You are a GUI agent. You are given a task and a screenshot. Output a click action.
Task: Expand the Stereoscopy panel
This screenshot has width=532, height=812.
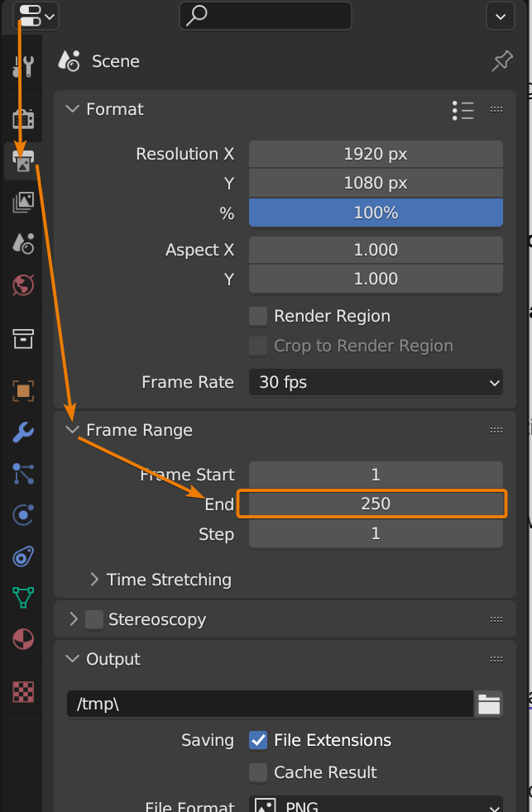[72, 619]
